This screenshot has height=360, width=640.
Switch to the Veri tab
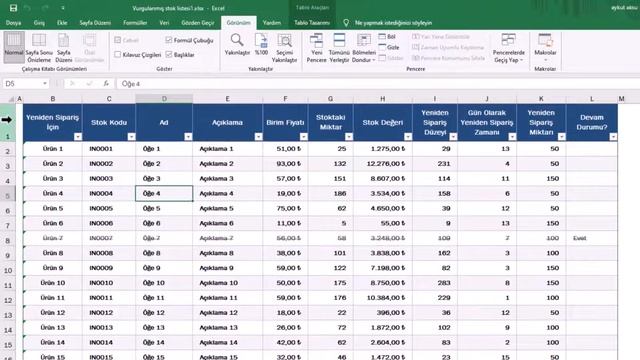164,23
